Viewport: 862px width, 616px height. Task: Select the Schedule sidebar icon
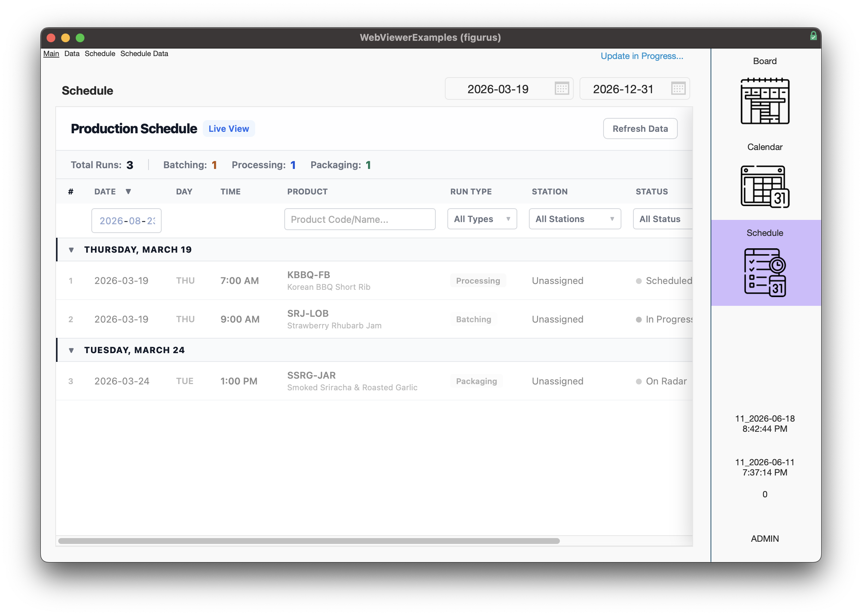coord(764,272)
